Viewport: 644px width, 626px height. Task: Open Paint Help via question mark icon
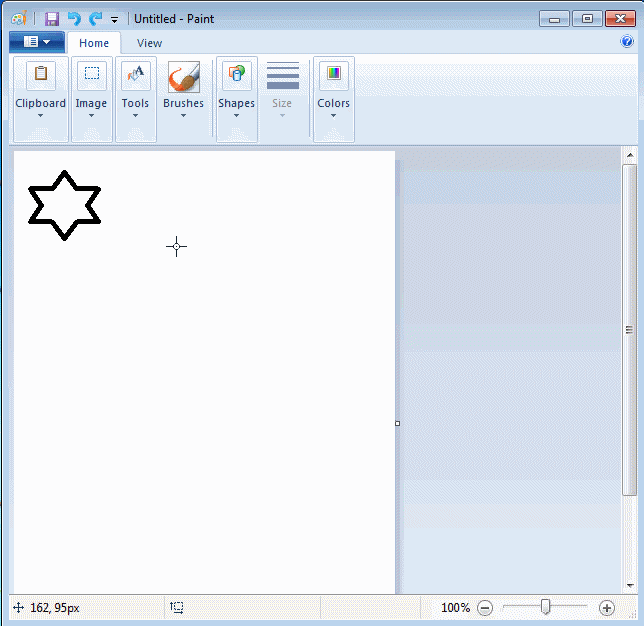tap(627, 42)
